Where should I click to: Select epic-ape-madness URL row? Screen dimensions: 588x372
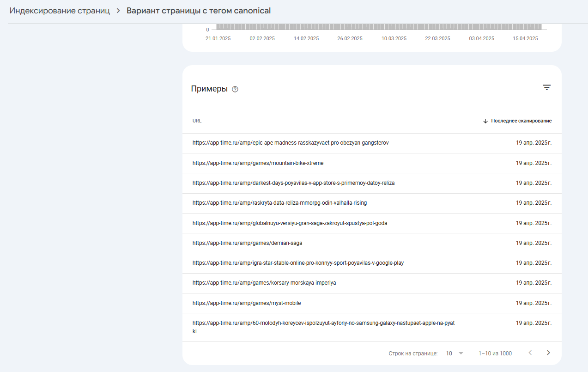[291, 143]
